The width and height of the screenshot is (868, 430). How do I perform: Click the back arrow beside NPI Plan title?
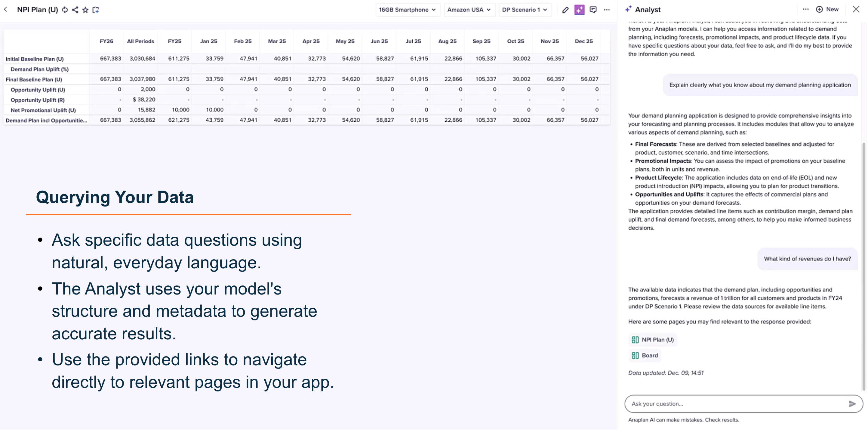6,9
